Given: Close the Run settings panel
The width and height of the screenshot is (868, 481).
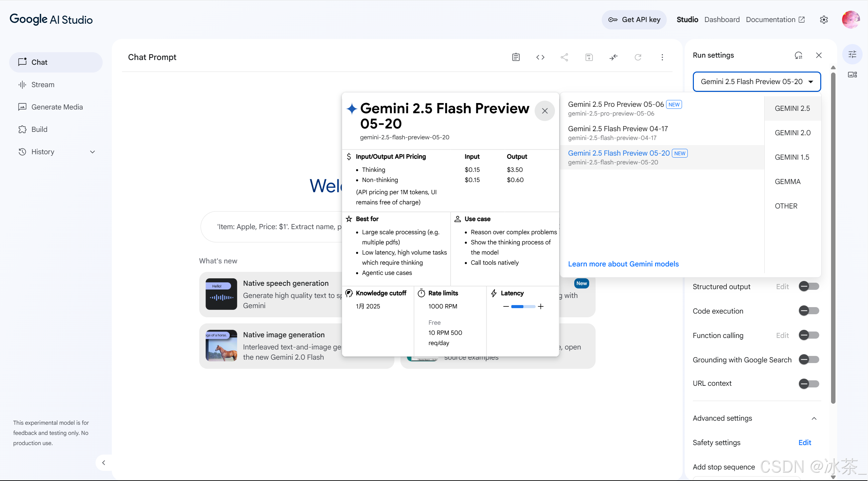Looking at the screenshot, I should tap(819, 55).
